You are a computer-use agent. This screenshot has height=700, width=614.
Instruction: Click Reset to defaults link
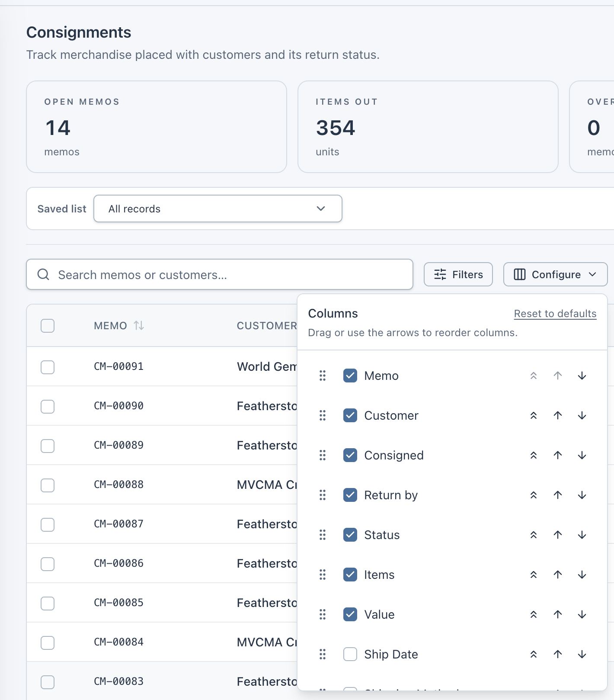(555, 314)
